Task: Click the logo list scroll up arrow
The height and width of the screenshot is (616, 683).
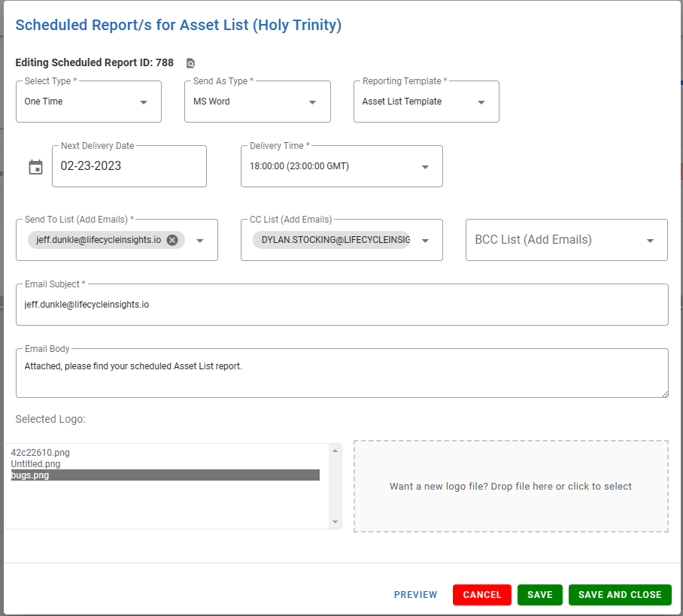Action: 335,451
